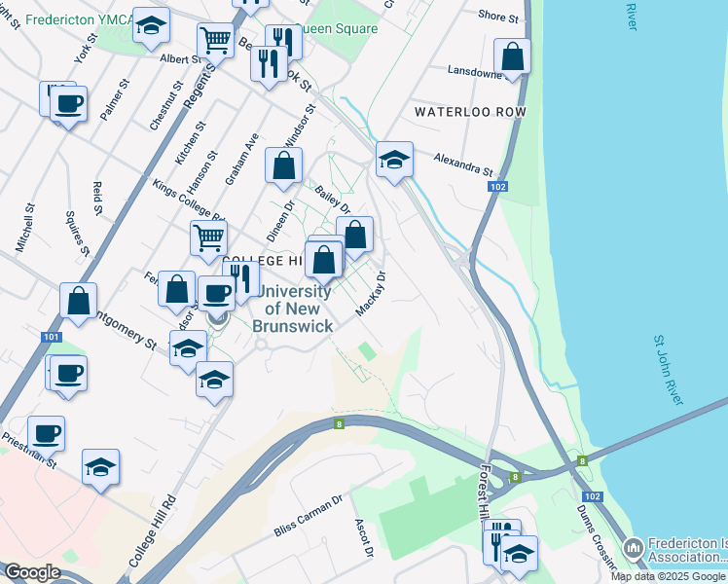Click the shopping bag marker left of the campus cafe

click(176, 291)
